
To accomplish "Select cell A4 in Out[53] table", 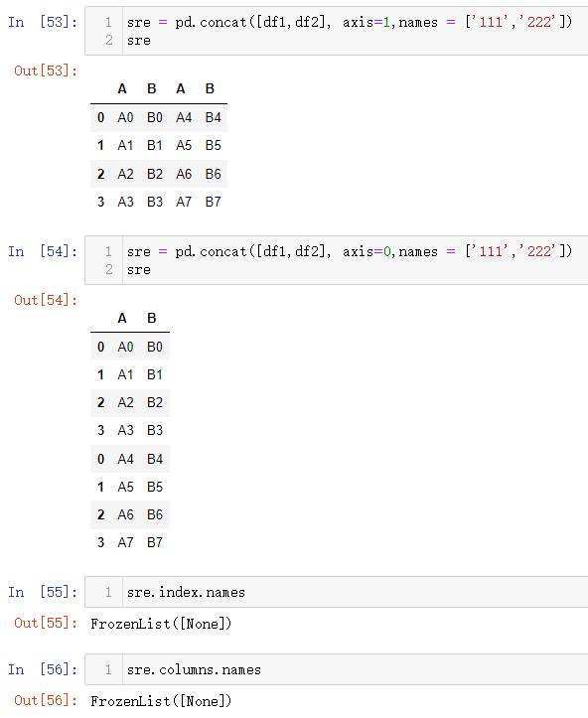I will point(184,118).
